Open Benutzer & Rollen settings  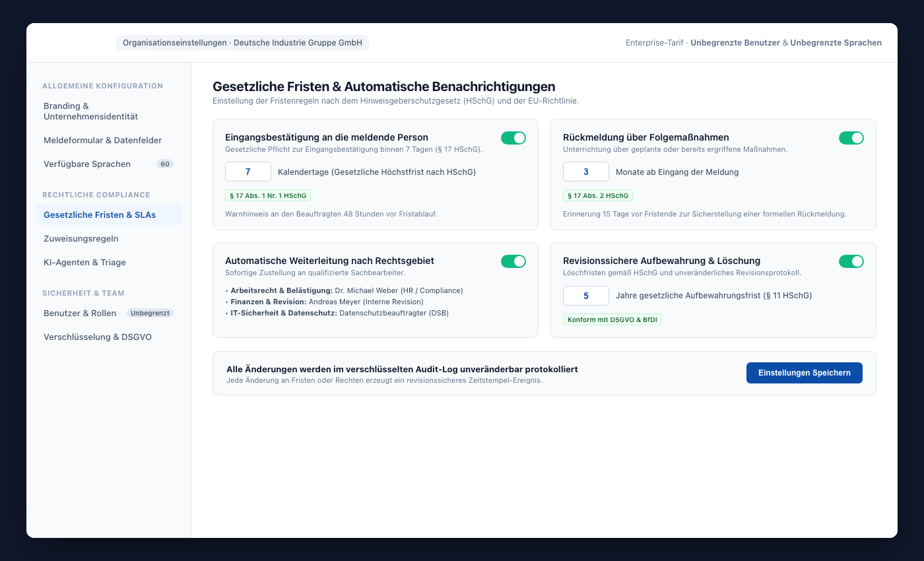click(108, 313)
